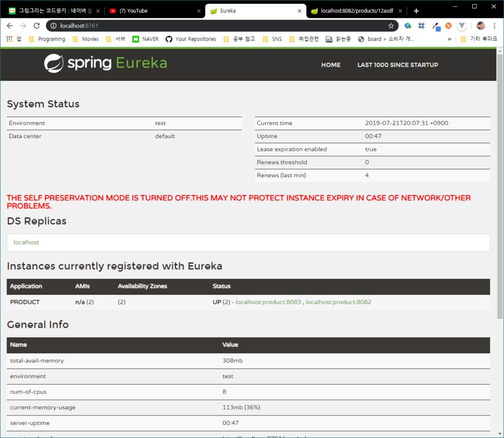The image size is (504, 438).
Task: Open the SNS bookmark folder
Action: click(272, 39)
